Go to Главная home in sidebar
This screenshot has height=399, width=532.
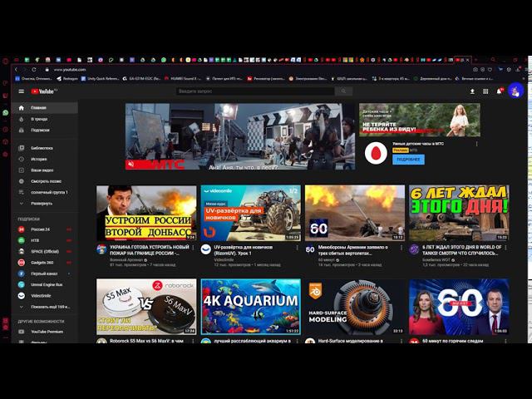[x=45, y=108]
